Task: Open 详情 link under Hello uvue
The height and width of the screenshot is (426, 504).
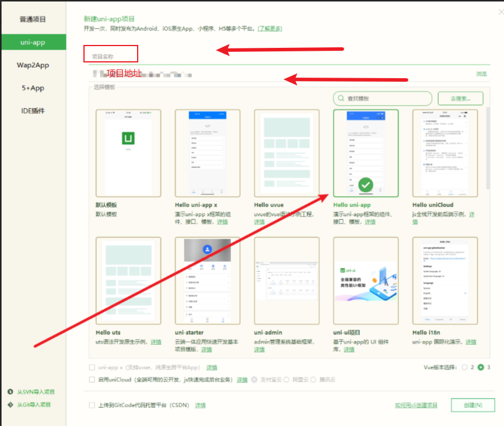Action: point(259,222)
